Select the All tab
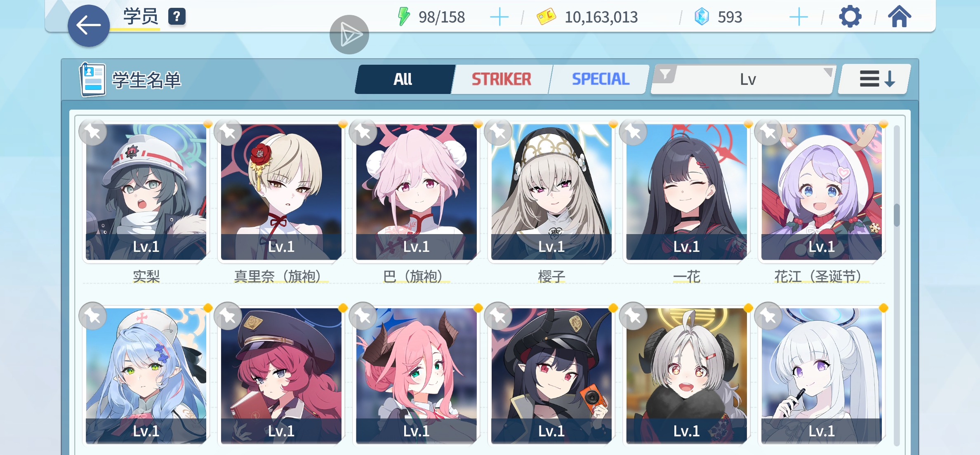The width and height of the screenshot is (980, 455). [403, 79]
